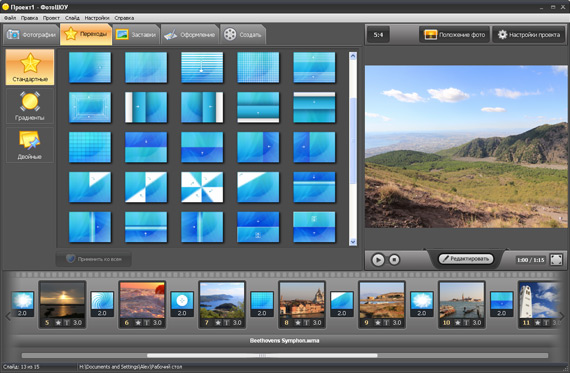Image resolution: width=570 pixels, height=373 pixels.
Task: Open the Проект menu
Action: pyautogui.click(x=51, y=18)
